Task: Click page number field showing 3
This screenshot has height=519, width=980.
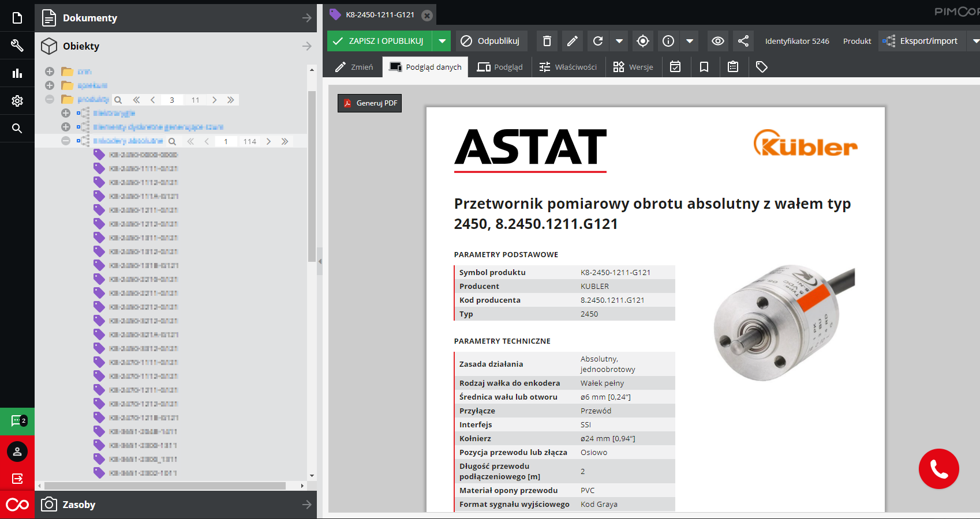Action: click(172, 100)
